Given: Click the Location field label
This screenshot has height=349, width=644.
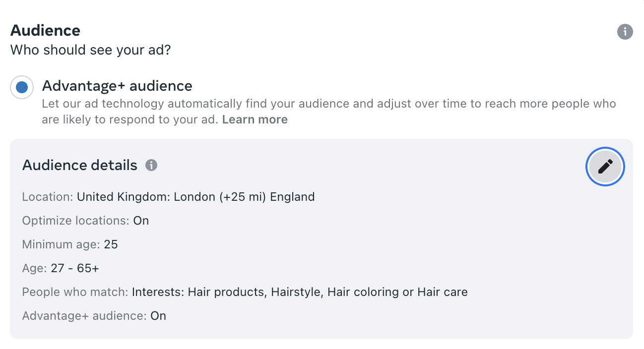Looking at the screenshot, I should pyautogui.click(x=48, y=197).
